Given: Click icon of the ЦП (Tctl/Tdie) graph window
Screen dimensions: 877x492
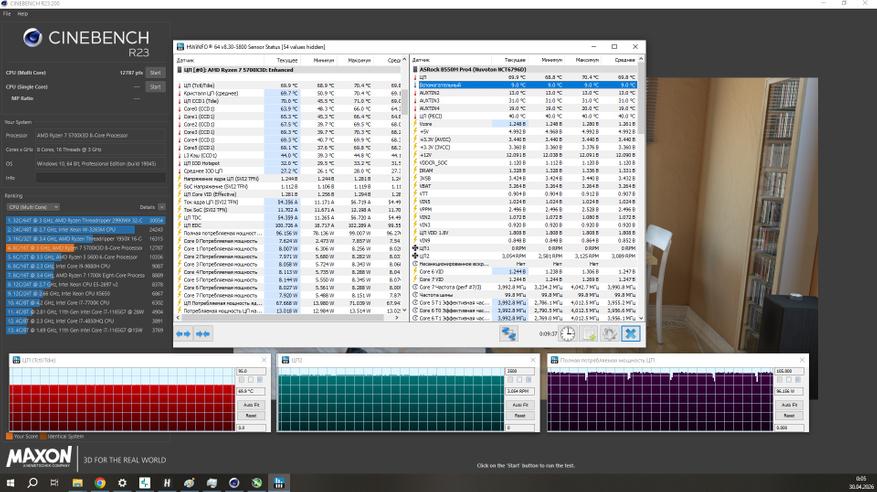Looking at the screenshot, I should [16, 360].
